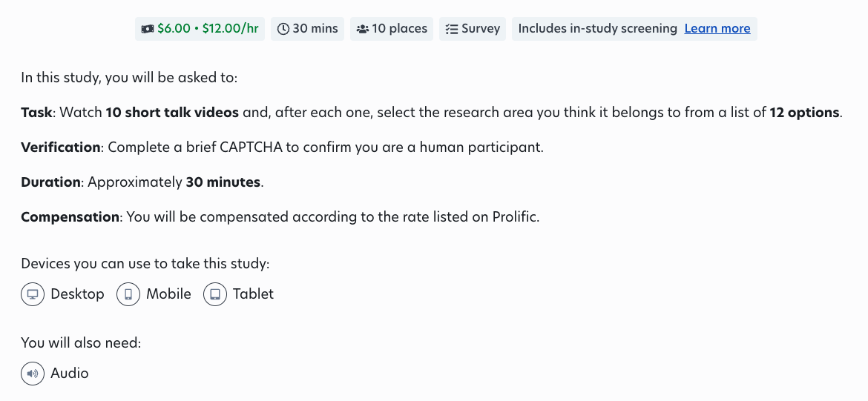Click the Desktop device label
The width and height of the screenshot is (868, 401).
click(77, 294)
